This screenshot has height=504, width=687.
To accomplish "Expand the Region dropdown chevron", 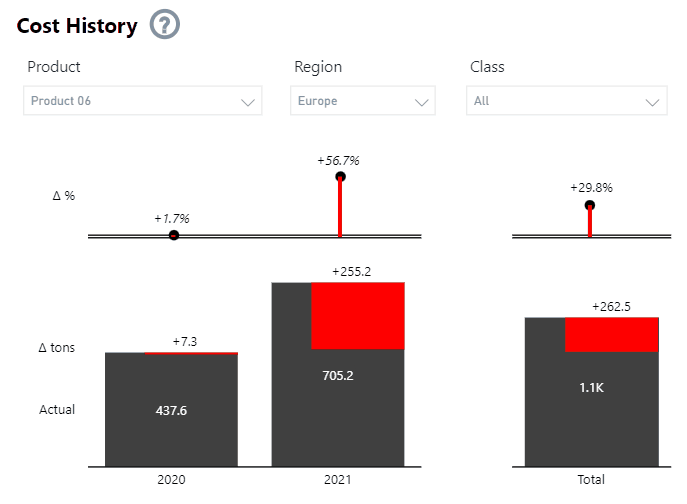I will [422, 102].
